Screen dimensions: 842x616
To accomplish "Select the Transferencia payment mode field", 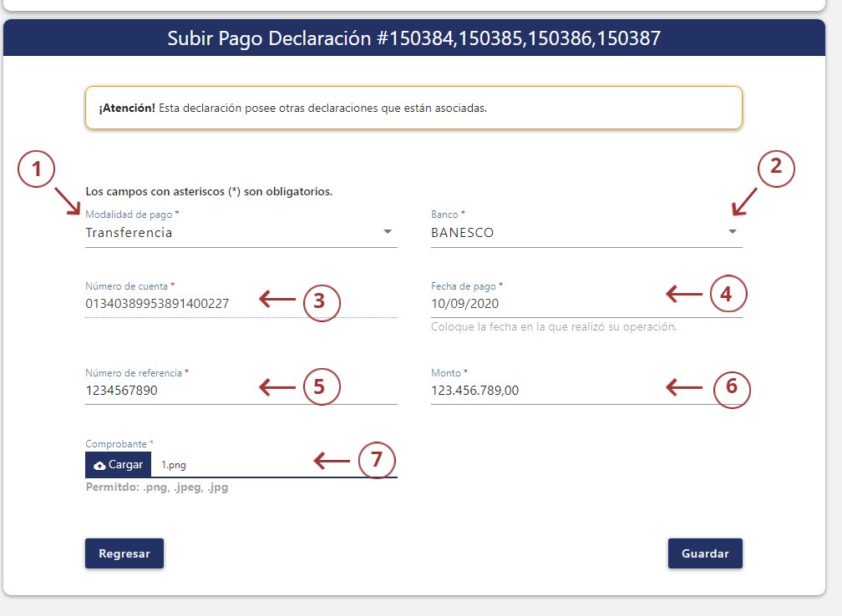I will pyautogui.click(x=226, y=233).
